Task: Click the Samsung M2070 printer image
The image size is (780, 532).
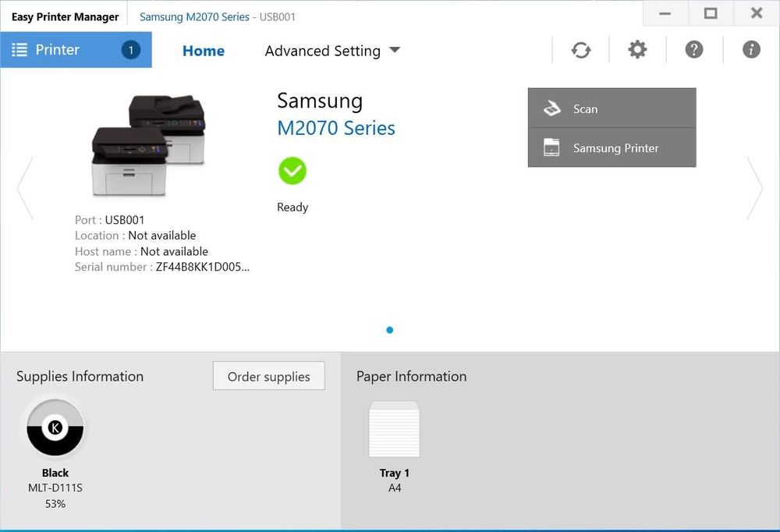Action: pos(148,145)
